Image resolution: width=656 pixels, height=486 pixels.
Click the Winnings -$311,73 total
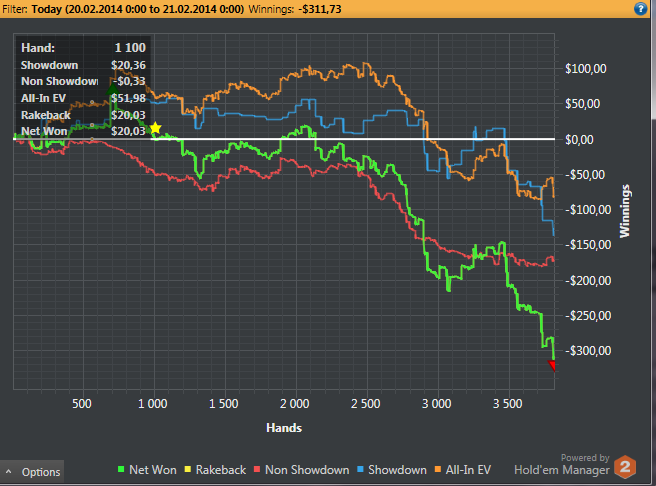coord(295,9)
